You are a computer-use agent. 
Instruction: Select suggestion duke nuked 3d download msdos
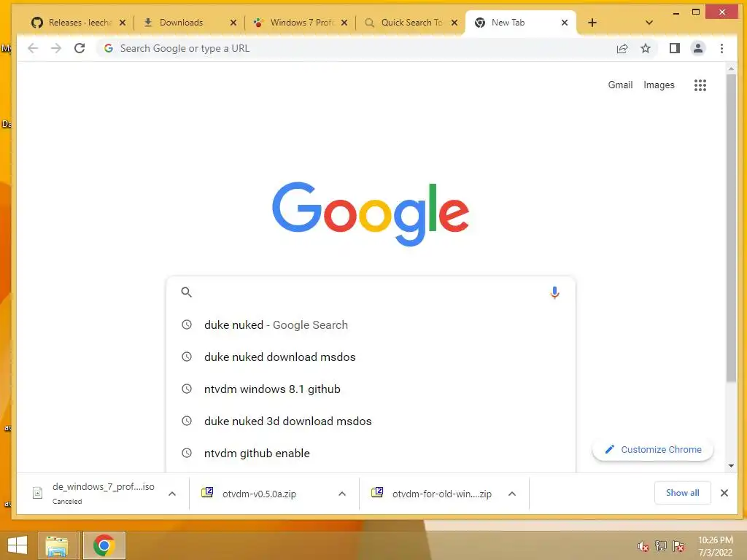pyautogui.click(x=371, y=421)
